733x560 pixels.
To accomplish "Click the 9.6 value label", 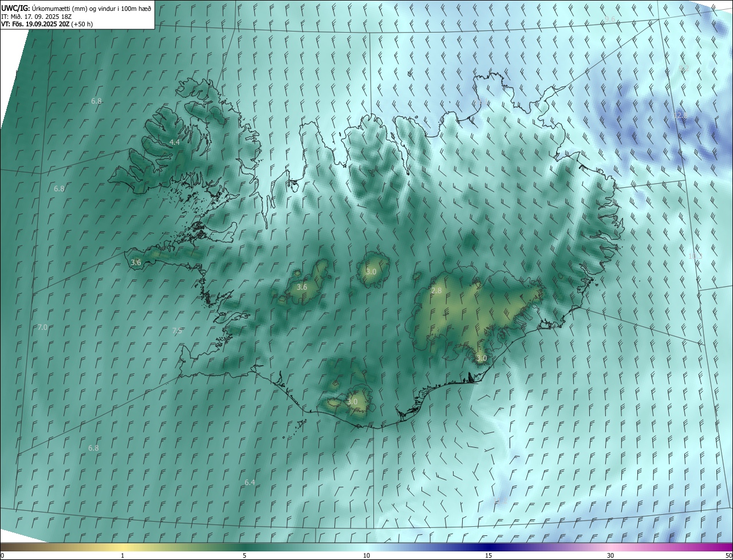I will click(610, 19).
